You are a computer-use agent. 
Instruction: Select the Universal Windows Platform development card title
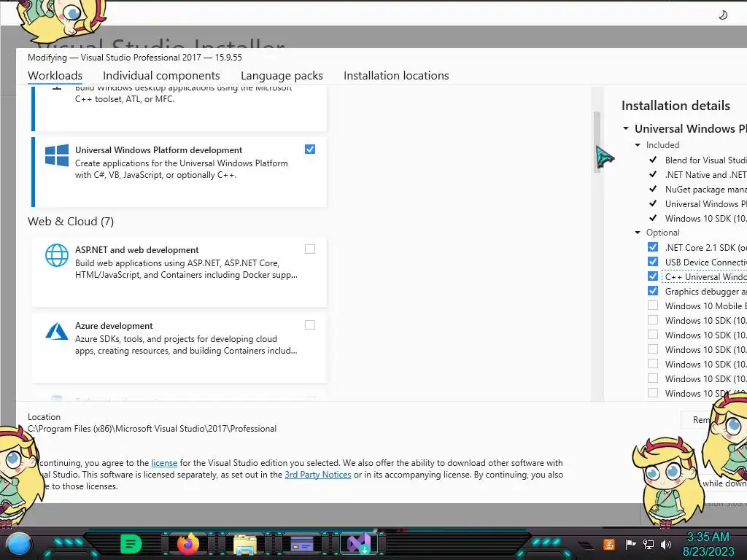158,150
